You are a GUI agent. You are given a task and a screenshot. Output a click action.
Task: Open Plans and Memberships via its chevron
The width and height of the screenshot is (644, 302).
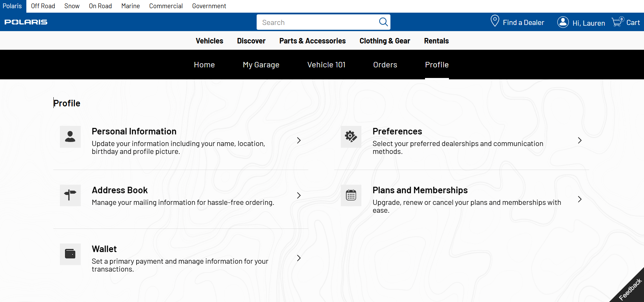click(x=580, y=199)
